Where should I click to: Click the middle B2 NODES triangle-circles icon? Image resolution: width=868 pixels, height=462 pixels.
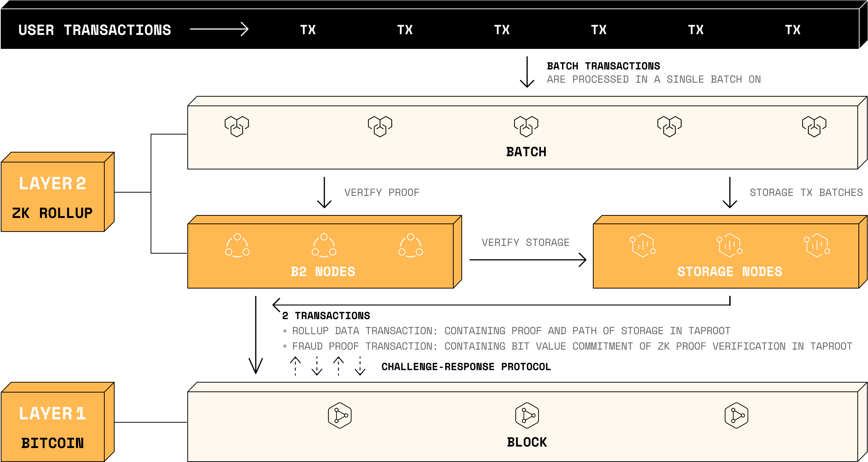[324, 245]
